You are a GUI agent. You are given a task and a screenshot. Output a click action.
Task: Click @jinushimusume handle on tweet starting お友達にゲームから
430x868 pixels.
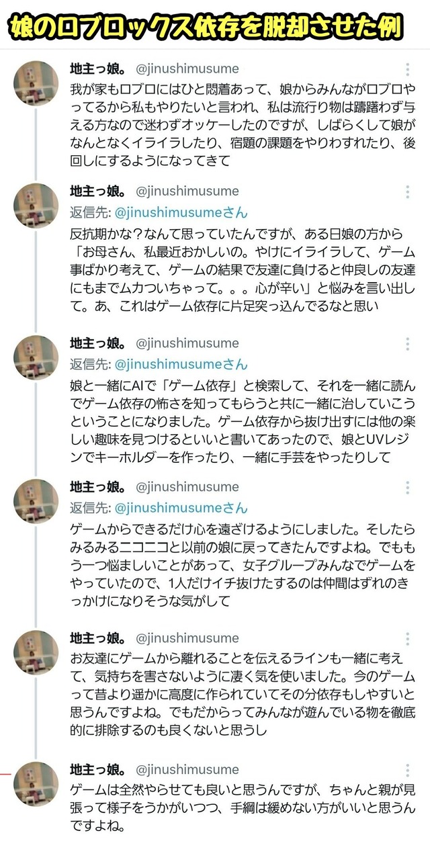(x=187, y=638)
